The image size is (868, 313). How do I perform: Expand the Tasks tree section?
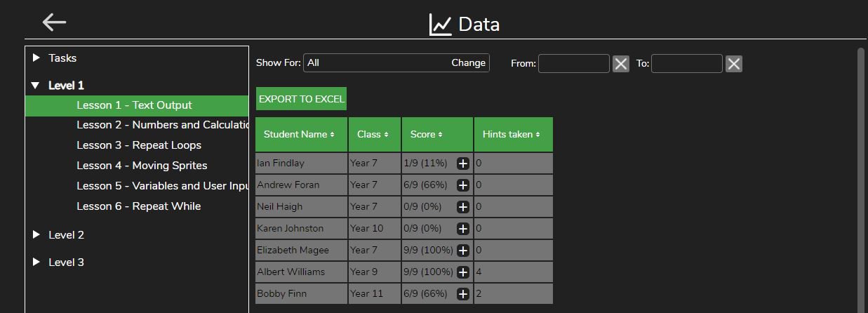click(x=36, y=58)
